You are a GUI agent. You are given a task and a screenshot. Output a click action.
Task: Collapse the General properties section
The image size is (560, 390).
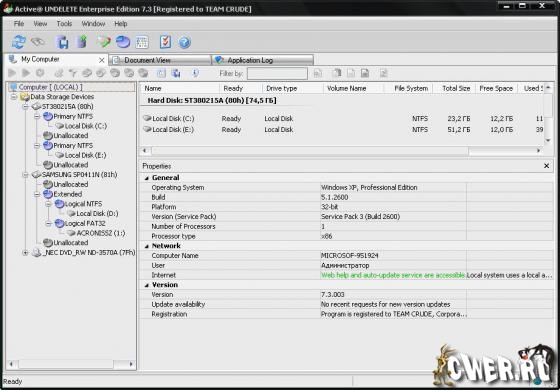point(147,178)
